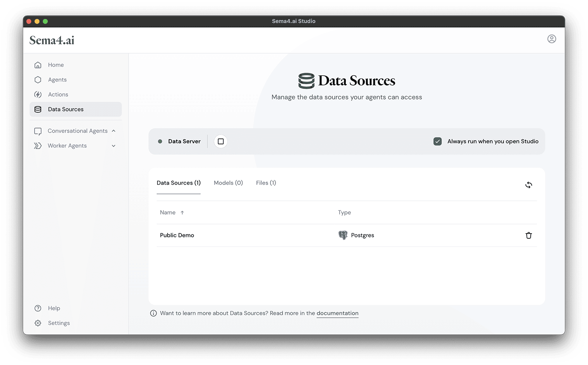Click the Home icon in the sidebar

pyautogui.click(x=38, y=65)
